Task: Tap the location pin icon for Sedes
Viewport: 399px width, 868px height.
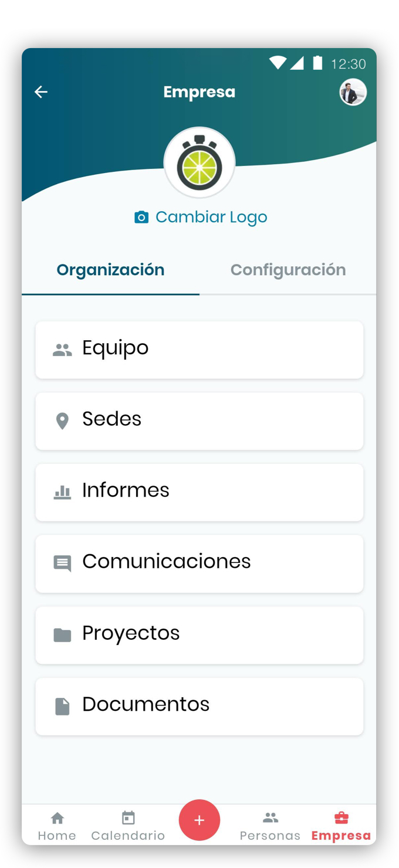Action: pos(62,421)
